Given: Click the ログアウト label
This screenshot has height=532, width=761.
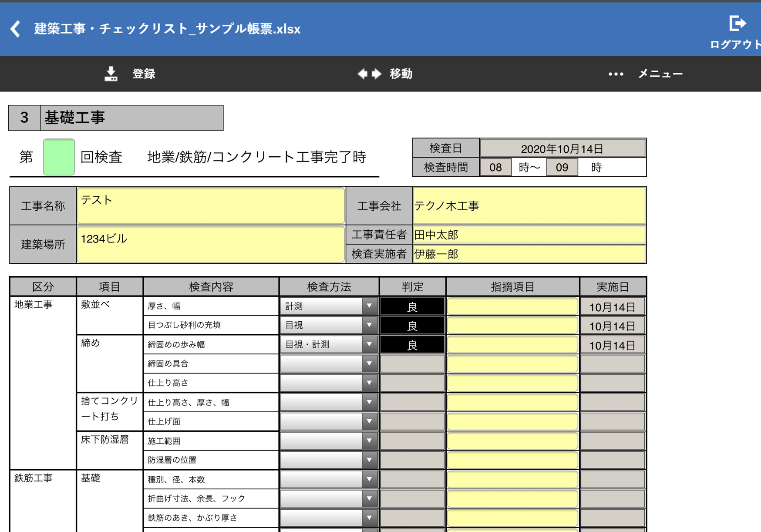Looking at the screenshot, I should point(734,44).
